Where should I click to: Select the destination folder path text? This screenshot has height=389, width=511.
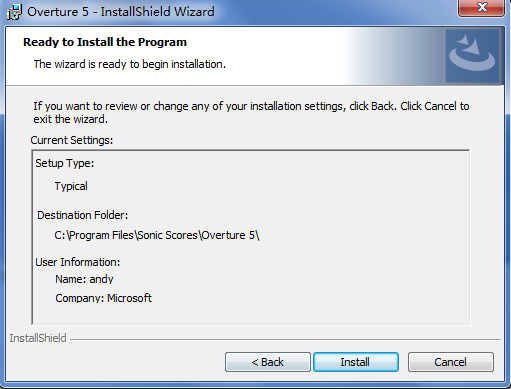[157, 235]
